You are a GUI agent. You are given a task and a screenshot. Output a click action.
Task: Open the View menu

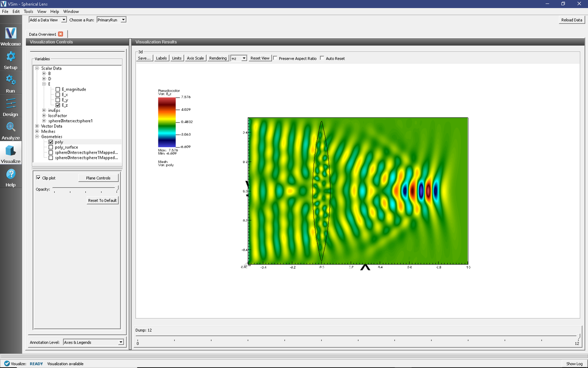(x=41, y=11)
